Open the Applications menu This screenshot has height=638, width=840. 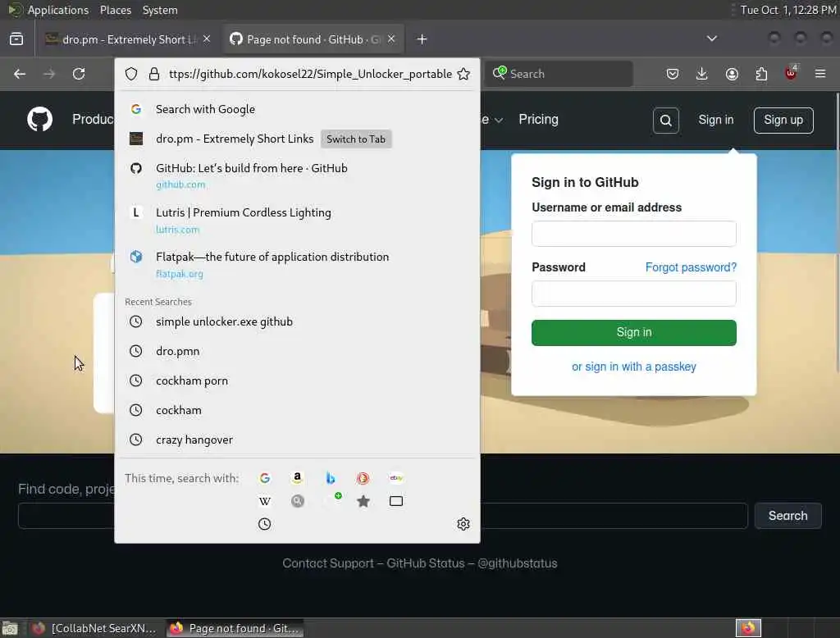pos(58,10)
